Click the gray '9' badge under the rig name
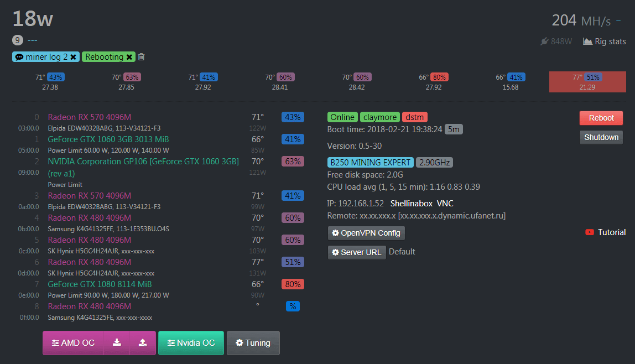Image resolution: width=635 pixels, height=364 pixels. (17, 40)
